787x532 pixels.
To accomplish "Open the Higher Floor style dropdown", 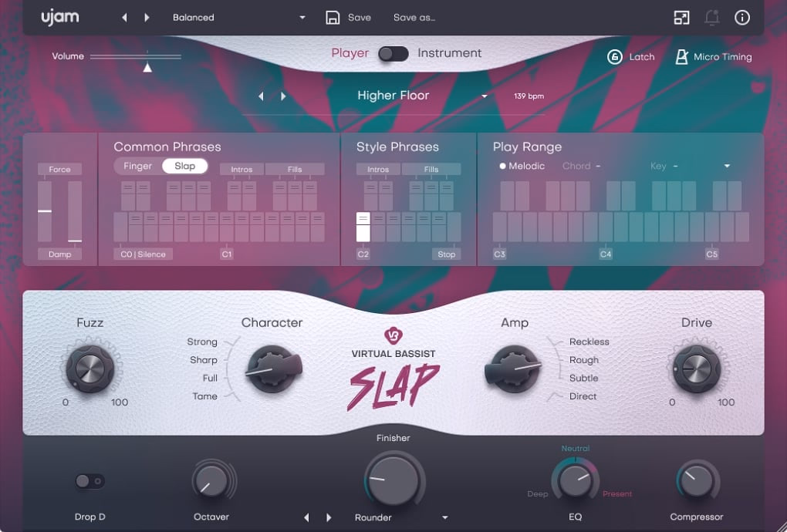I will click(x=484, y=96).
